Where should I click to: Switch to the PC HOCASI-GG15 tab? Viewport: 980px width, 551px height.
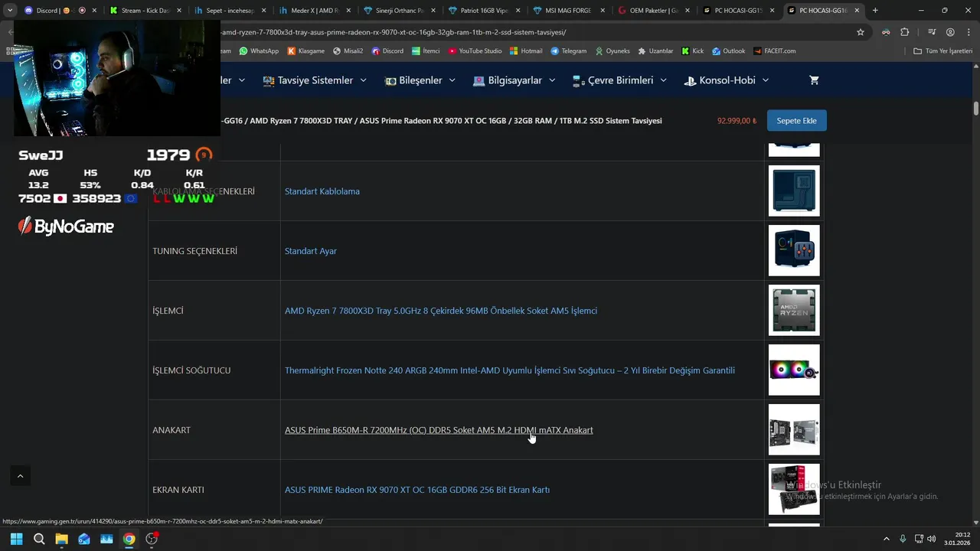[737, 11]
